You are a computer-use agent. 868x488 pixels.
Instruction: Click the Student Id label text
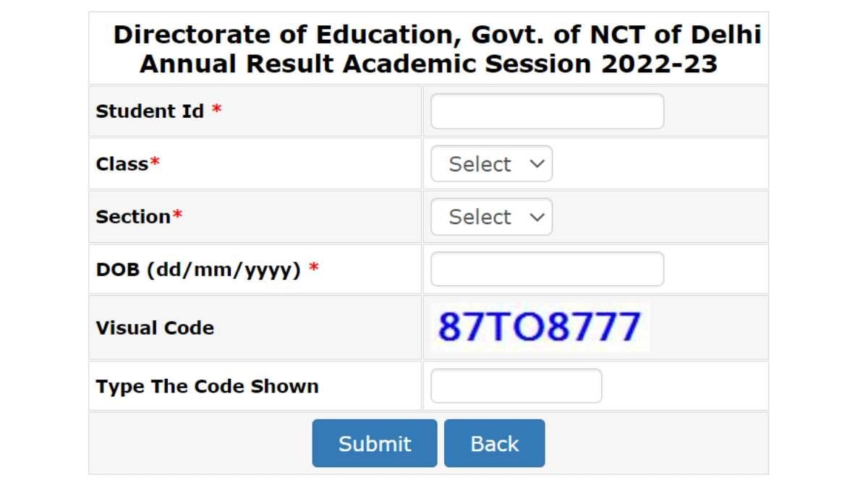coord(150,111)
